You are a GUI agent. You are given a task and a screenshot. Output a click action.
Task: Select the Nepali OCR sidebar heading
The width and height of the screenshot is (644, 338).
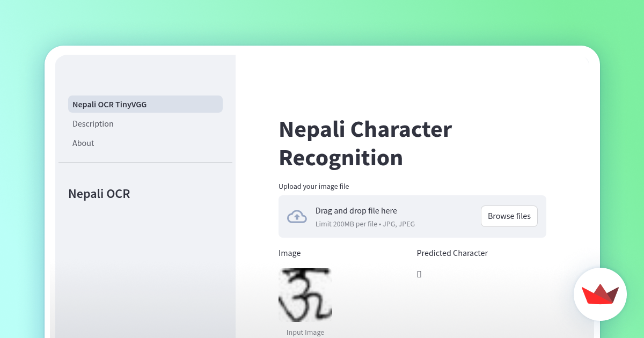99,194
